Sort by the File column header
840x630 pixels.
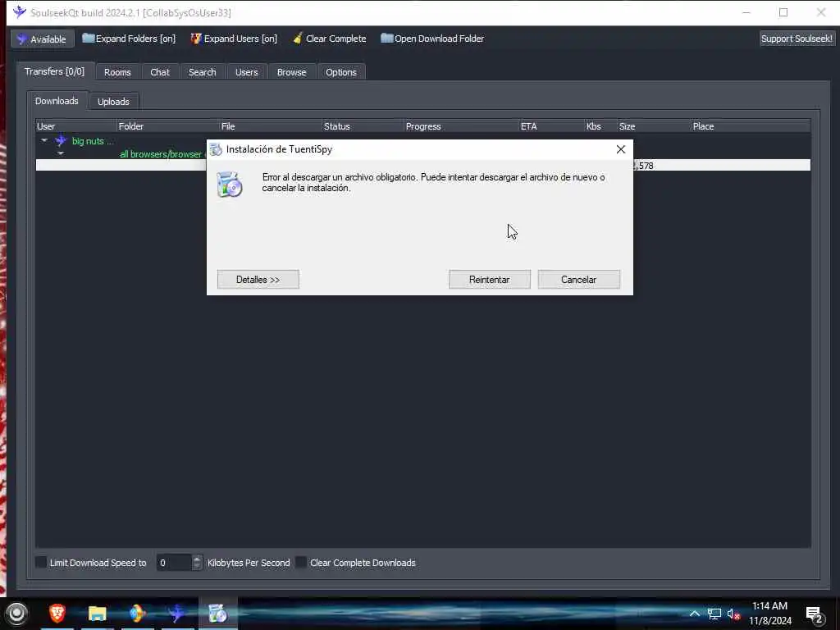pyautogui.click(x=271, y=126)
